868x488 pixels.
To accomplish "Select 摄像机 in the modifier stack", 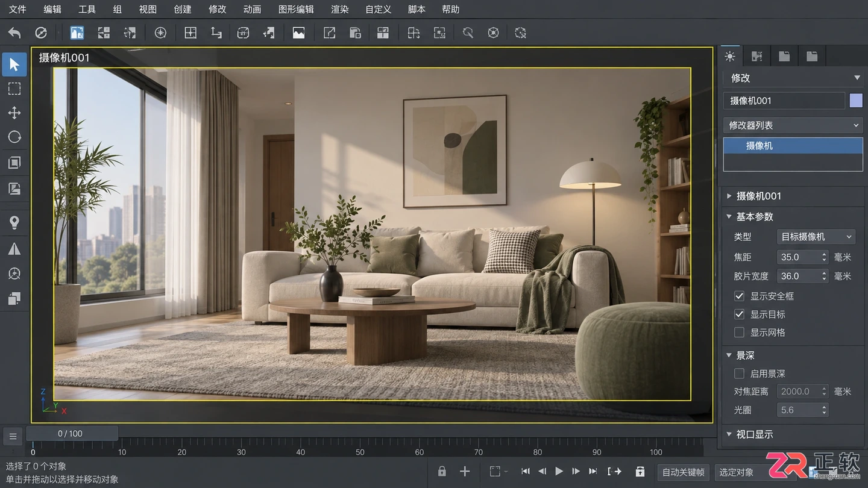I will 793,145.
